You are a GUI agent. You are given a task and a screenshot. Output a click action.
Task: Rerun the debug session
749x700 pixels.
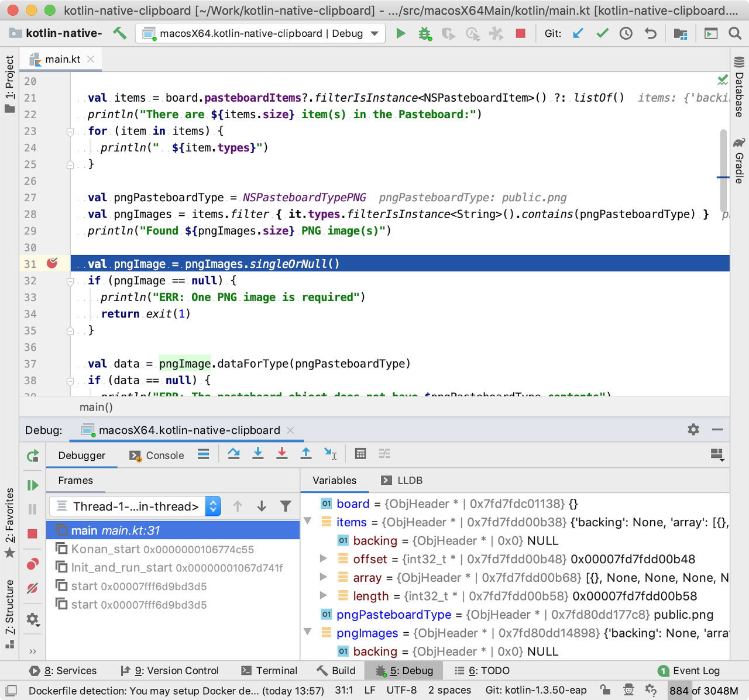pos(33,456)
